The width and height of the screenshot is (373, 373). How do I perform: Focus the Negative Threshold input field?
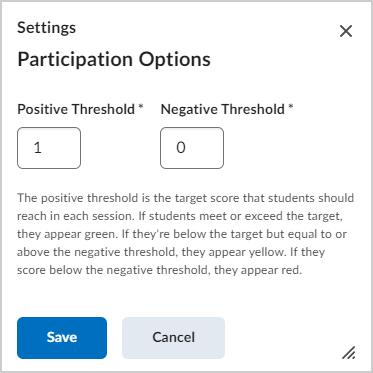click(192, 148)
